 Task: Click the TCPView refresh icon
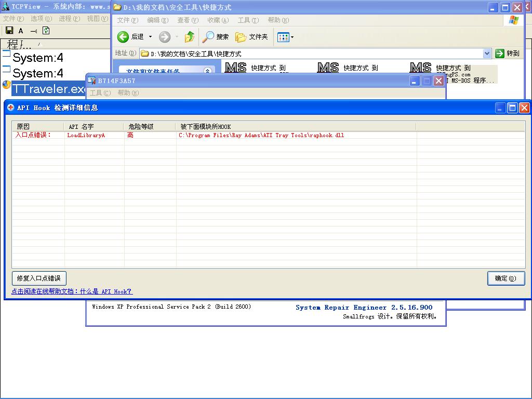pyautogui.click(x=46, y=31)
